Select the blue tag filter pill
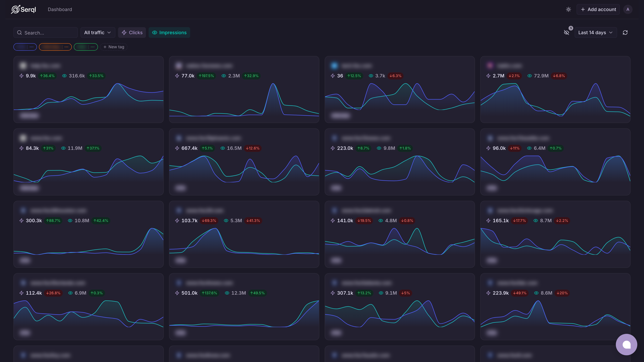 [x=21, y=47]
